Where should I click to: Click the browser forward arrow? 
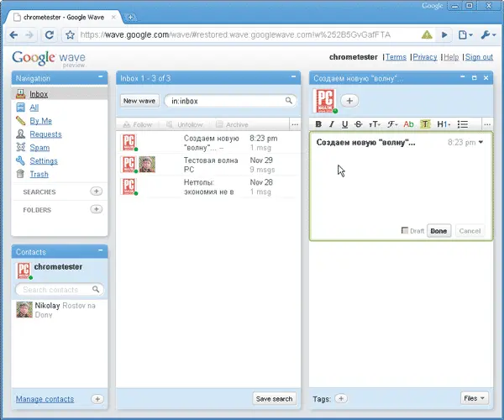pyautogui.click(x=29, y=34)
